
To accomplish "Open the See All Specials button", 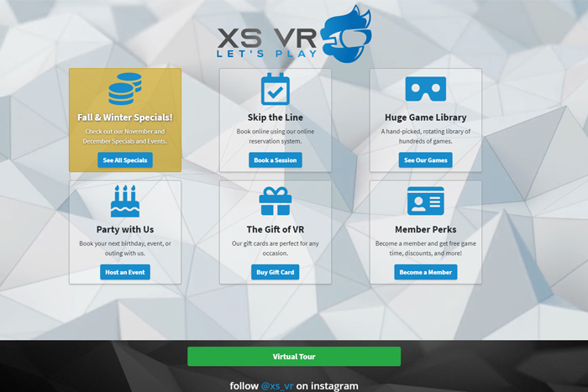I will tap(125, 160).
